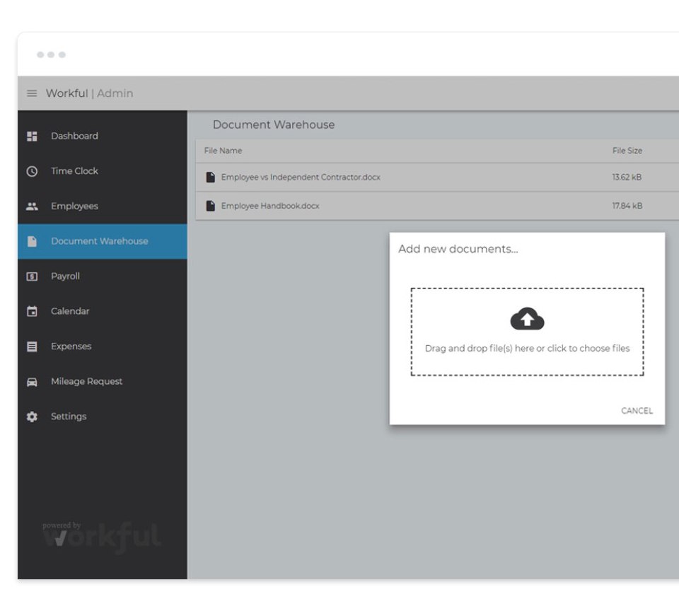Click the Payroll dollar icon
The width and height of the screenshot is (679, 616).
(x=32, y=277)
